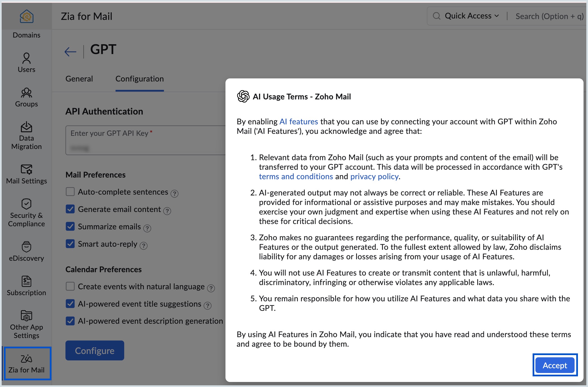
Task: Enable Auto-complete sentences
Action: [70, 192]
